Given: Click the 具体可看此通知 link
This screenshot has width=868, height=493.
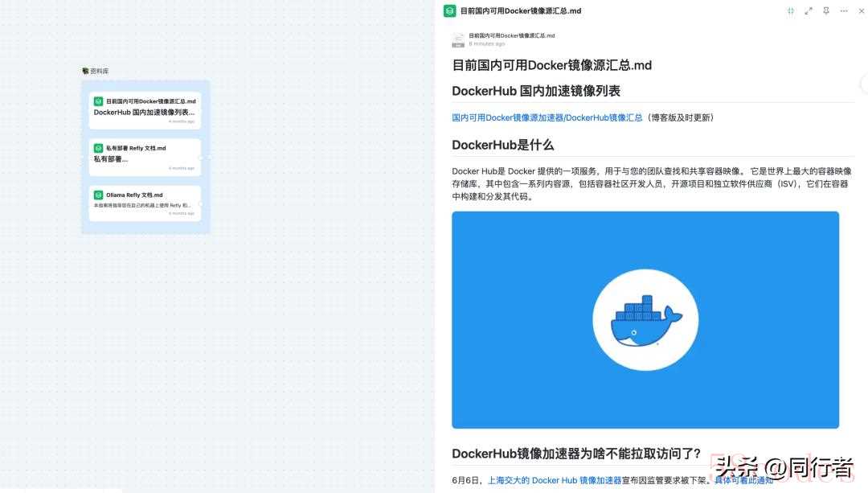Looking at the screenshot, I should pyautogui.click(x=743, y=480).
